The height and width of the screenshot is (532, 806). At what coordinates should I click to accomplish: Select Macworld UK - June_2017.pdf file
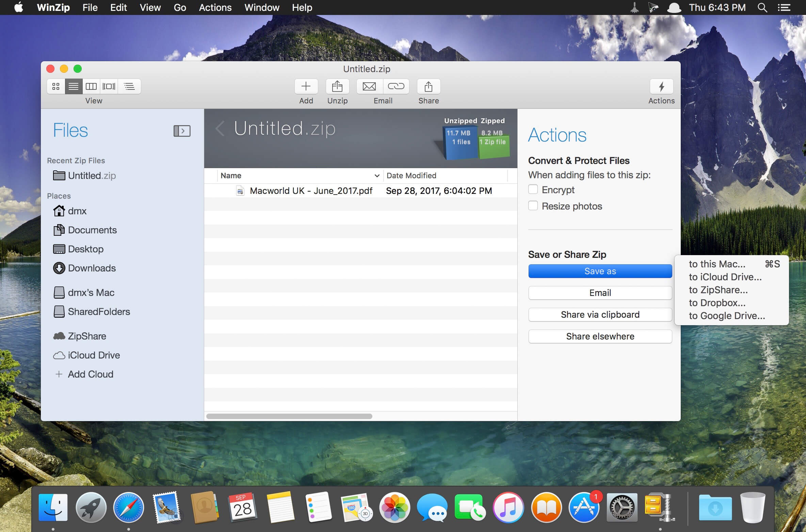(311, 190)
